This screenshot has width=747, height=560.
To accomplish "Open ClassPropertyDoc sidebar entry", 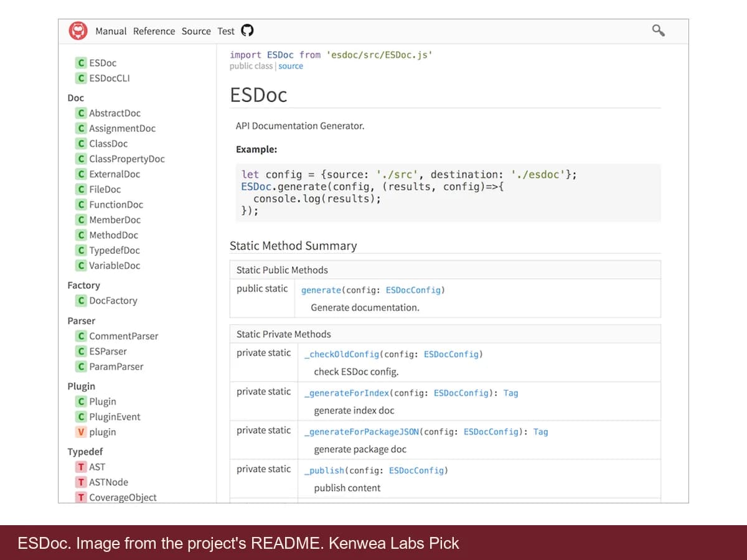I will coord(127,159).
